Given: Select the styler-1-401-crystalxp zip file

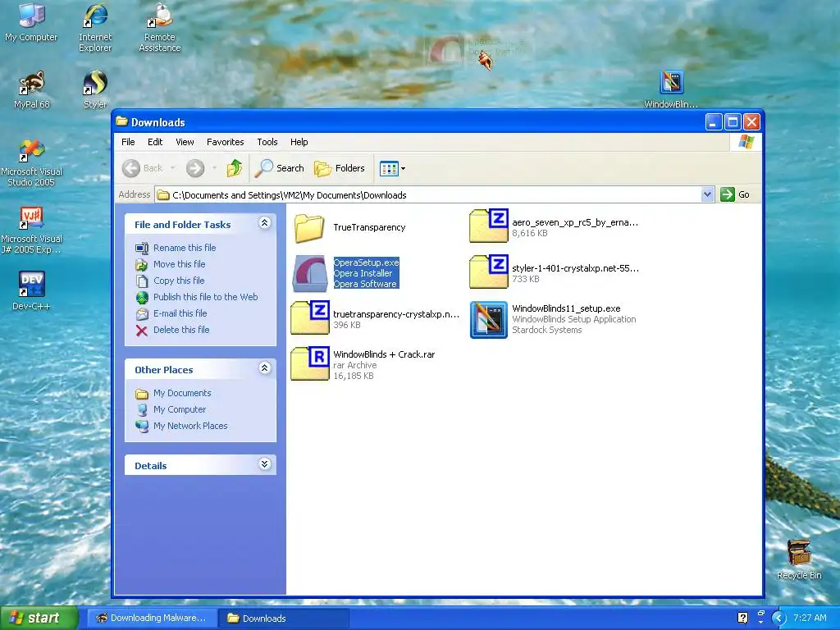Looking at the screenshot, I should pos(554,272).
